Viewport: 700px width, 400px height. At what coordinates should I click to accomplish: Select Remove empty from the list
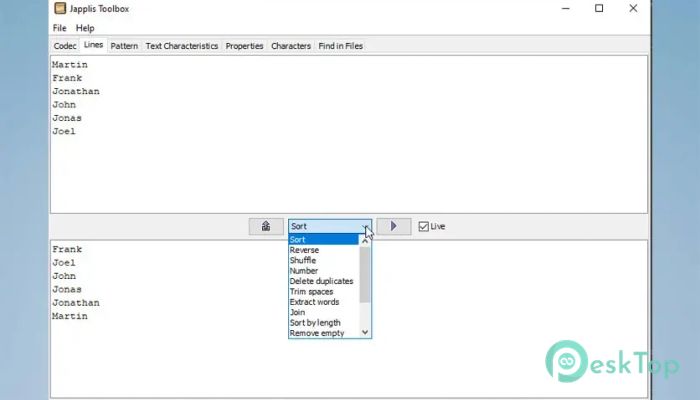324,333
